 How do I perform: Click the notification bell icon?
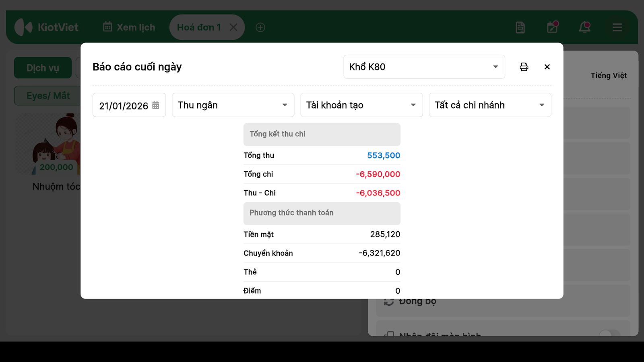pyautogui.click(x=584, y=27)
